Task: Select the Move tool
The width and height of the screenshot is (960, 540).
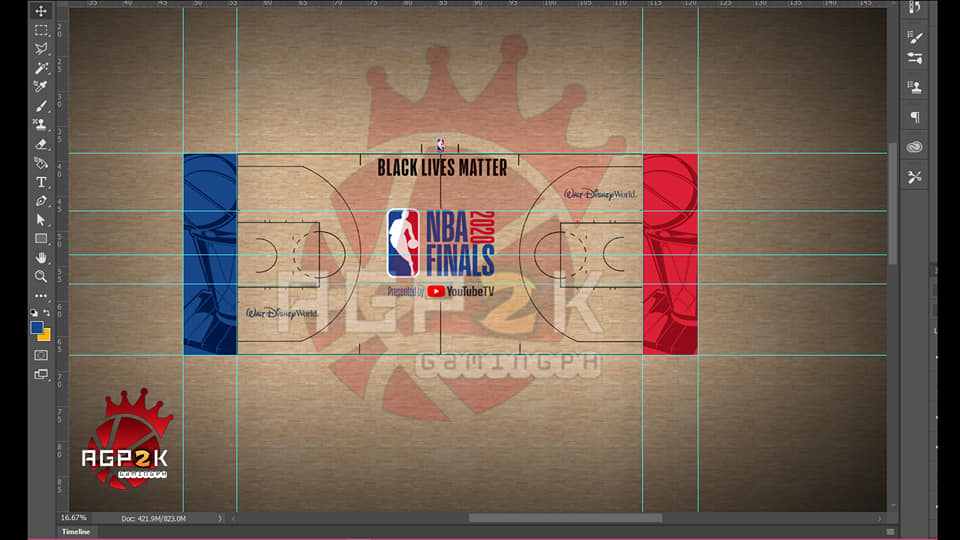Action: [x=41, y=11]
